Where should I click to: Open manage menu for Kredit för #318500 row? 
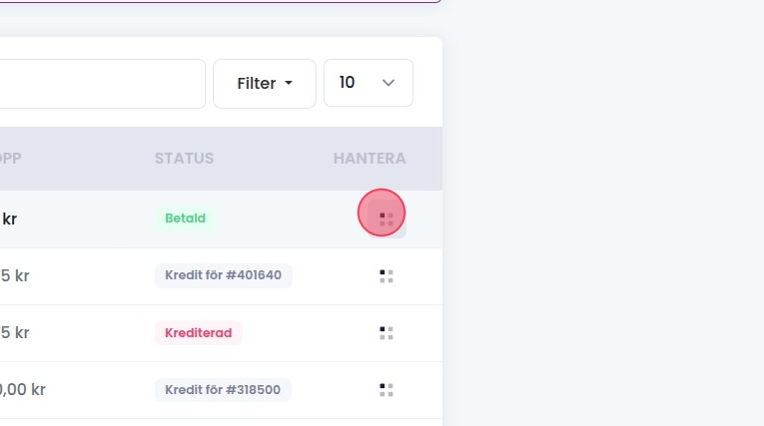point(386,390)
